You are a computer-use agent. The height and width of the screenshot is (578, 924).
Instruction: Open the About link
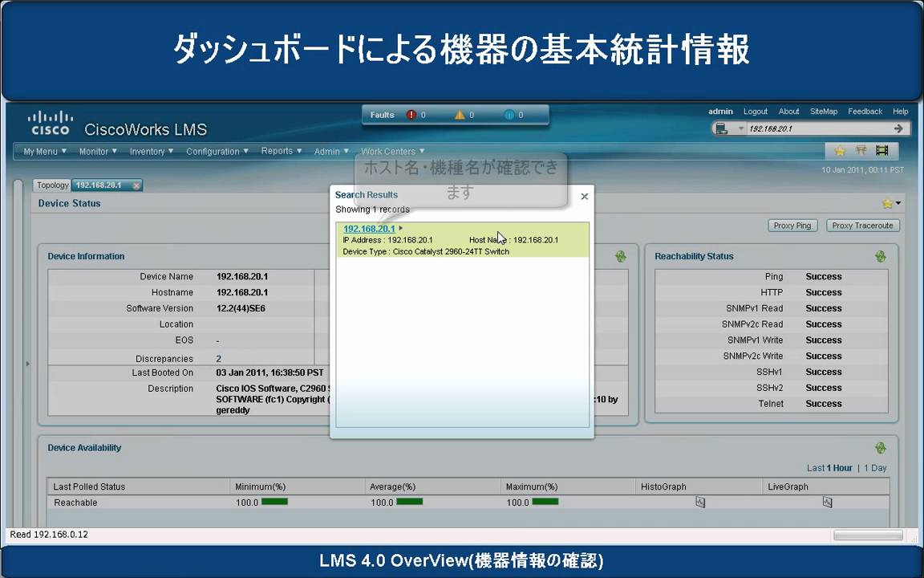pyautogui.click(x=788, y=112)
